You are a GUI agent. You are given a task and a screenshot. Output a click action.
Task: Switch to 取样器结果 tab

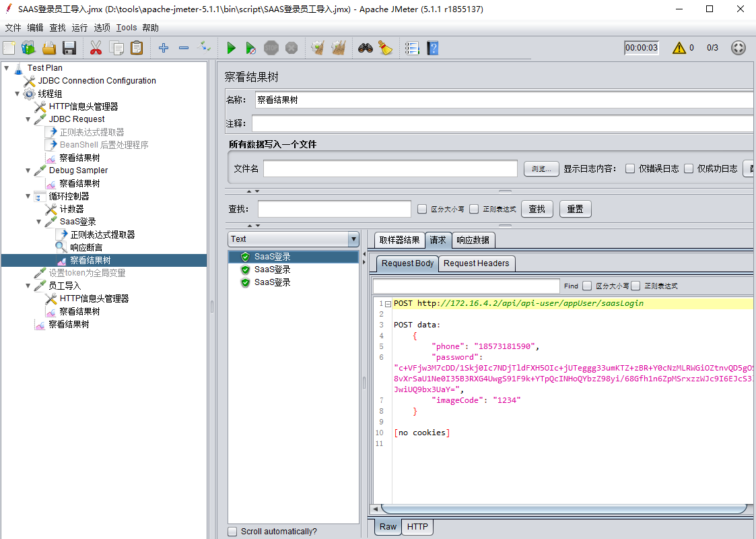pos(399,240)
